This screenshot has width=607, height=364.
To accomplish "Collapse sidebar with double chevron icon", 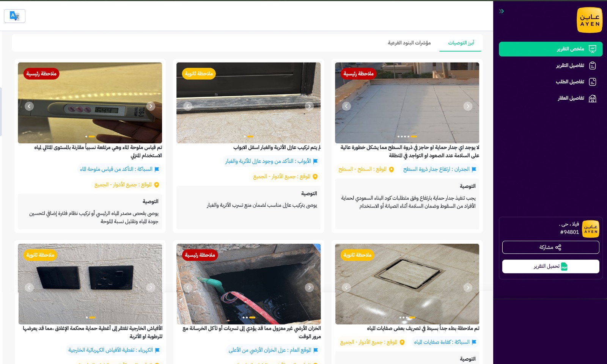I will pyautogui.click(x=502, y=11).
